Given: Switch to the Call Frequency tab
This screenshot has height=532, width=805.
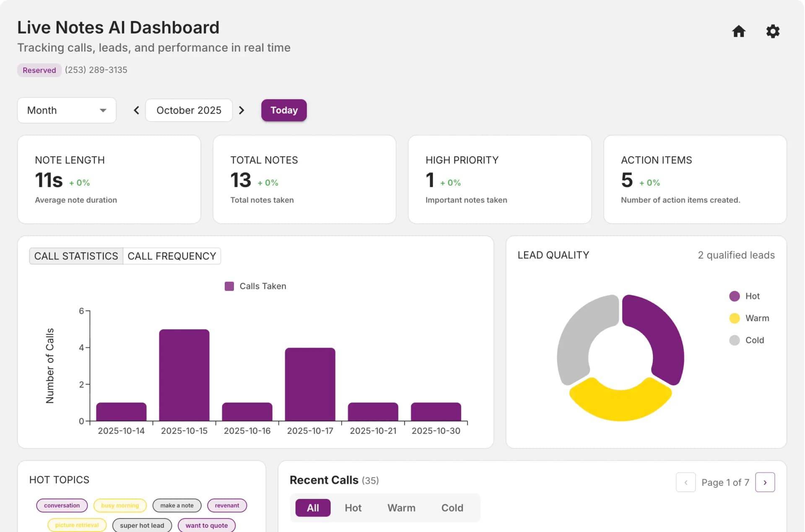Looking at the screenshot, I should coord(172,256).
